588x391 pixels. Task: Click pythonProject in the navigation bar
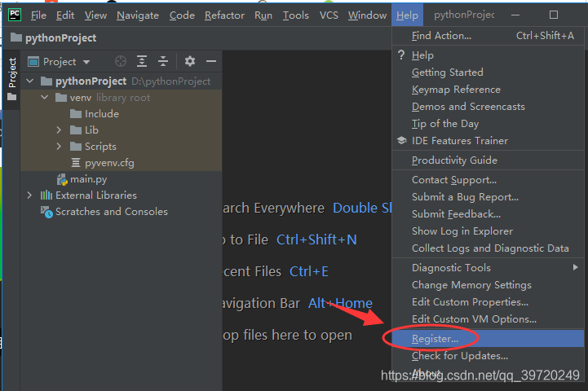tap(60, 37)
